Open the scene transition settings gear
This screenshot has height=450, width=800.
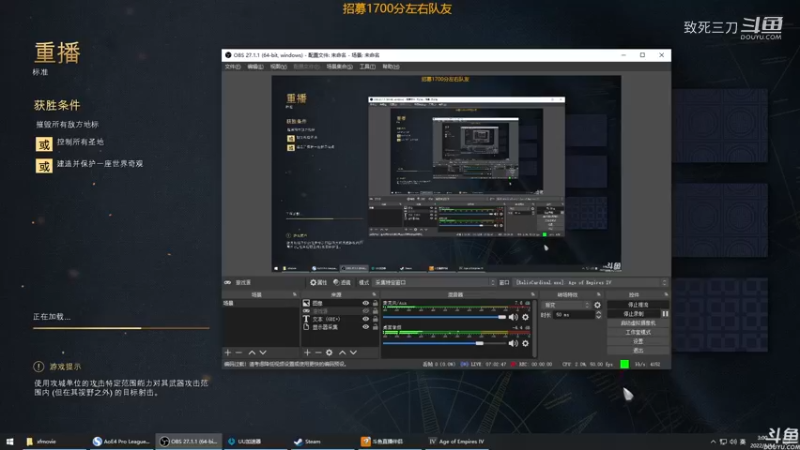597,305
